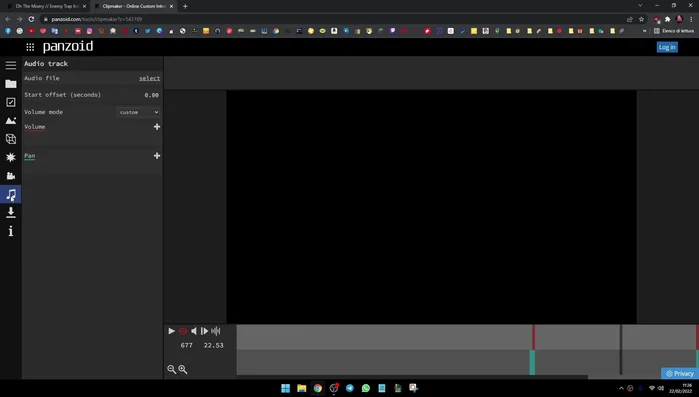The width and height of the screenshot is (699, 397).
Task: Bookmark this page with star icon
Action: pyautogui.click(x=641, y=19)
